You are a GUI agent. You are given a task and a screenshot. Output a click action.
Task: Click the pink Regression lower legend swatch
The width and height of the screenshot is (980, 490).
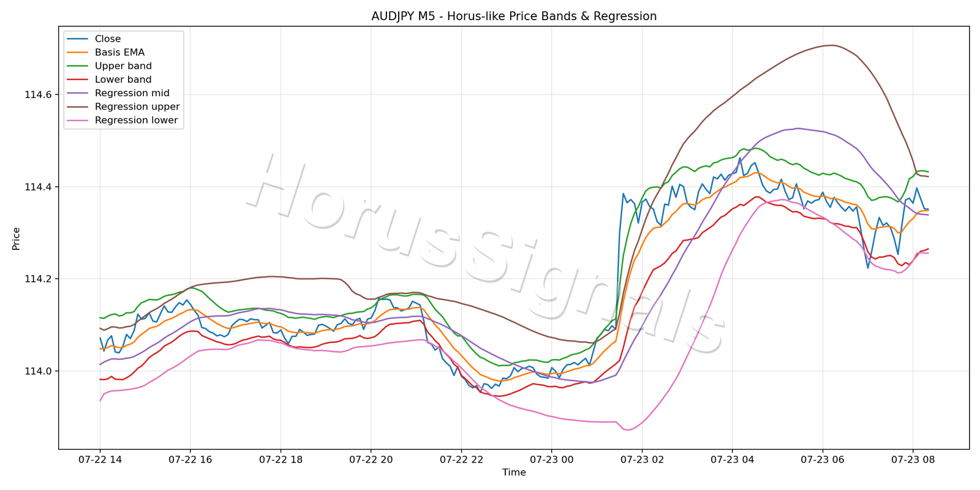pos(78,121)
